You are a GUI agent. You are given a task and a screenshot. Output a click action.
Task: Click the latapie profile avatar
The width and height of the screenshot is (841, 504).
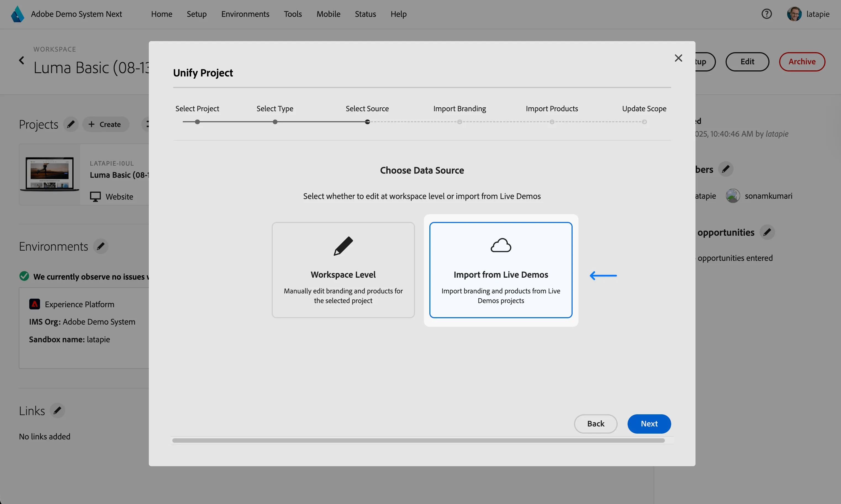pyautogui.click(x=794, y=14)
